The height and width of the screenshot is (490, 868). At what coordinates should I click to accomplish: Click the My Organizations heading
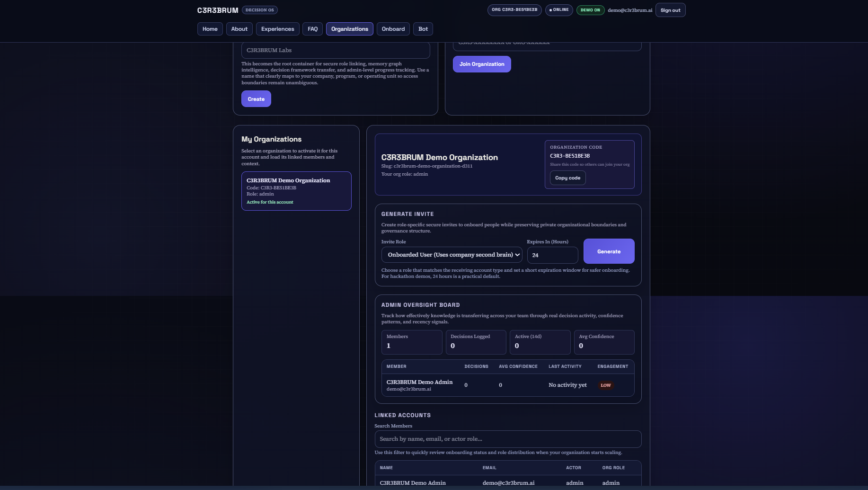(x=271, y=139)
